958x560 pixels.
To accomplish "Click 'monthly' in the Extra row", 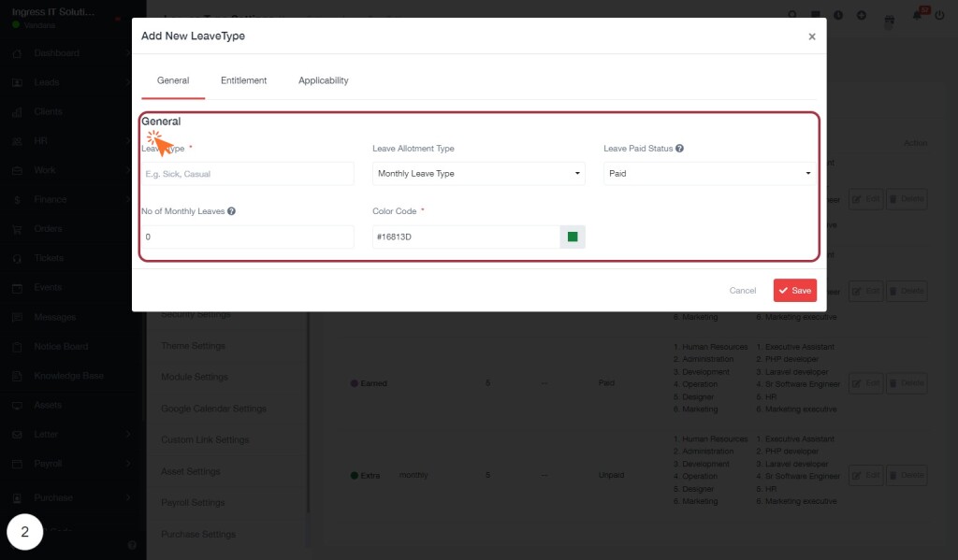I will point(414,475).
